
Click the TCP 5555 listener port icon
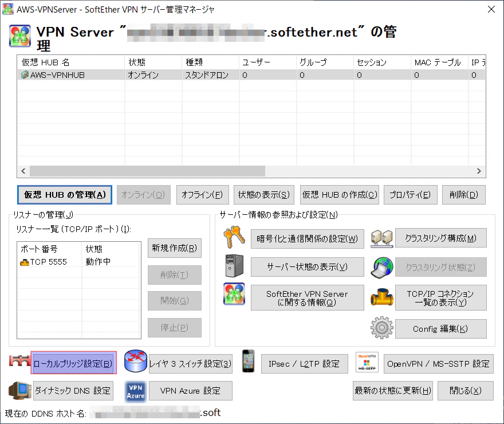point(25,262)
